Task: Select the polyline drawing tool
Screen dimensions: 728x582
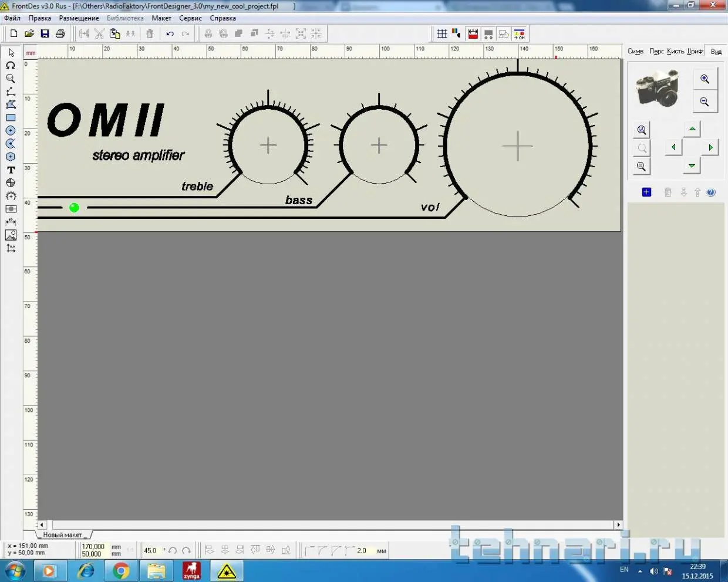Action: pyautogui.click(x=11, y=92)
